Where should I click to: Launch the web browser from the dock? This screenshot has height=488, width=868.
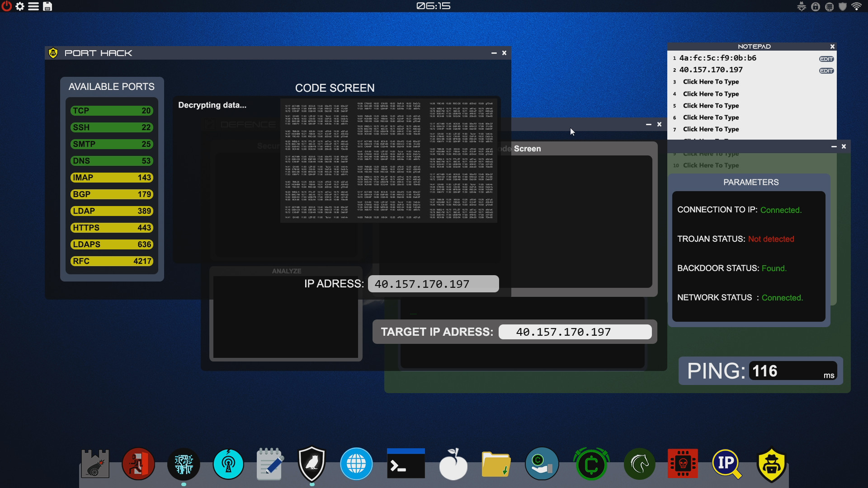(x=357, y=463)
